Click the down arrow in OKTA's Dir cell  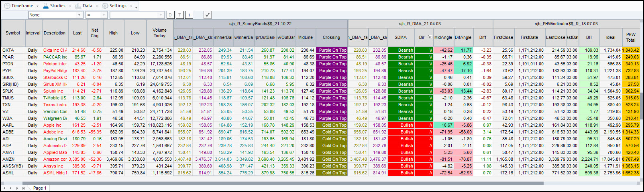pyautogui.click(x=431, y=50)
